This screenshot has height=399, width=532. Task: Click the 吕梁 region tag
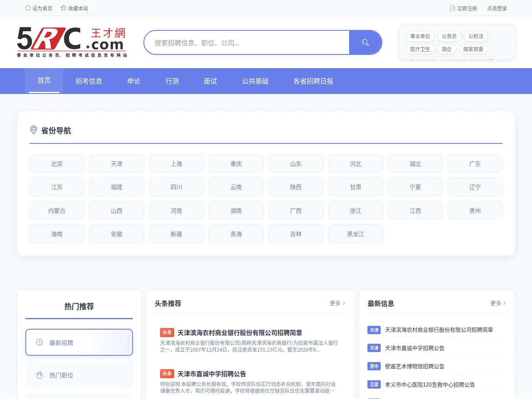pos(374,384)
